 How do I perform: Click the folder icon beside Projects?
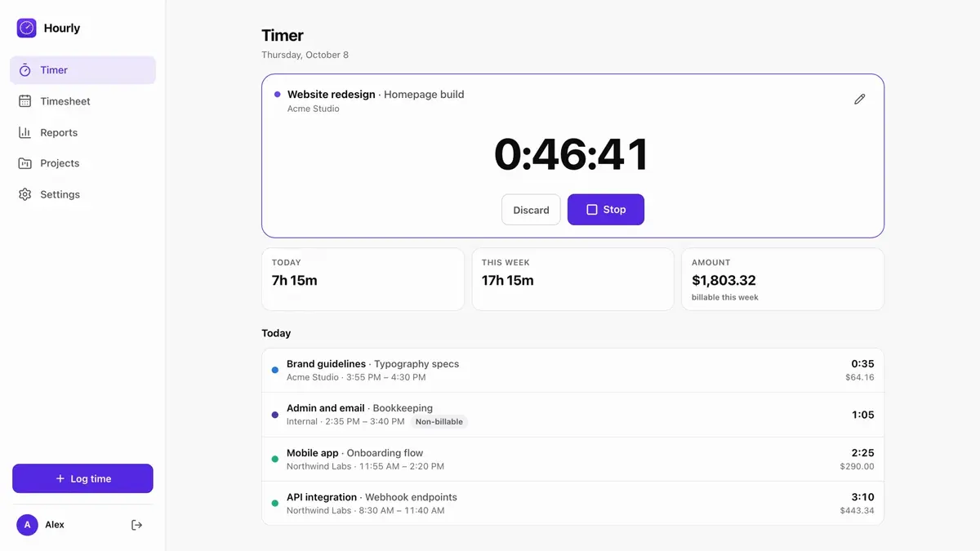point(25,163)
